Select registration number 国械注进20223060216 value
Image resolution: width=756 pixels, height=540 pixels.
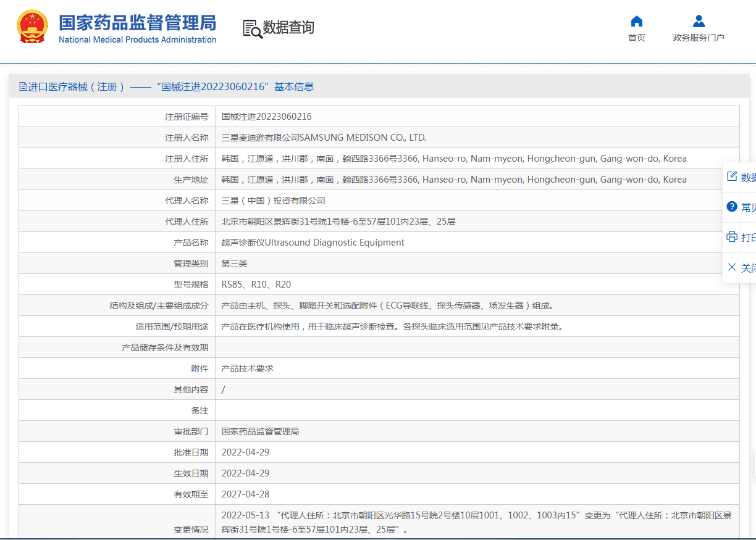click(x=267, y=117)
